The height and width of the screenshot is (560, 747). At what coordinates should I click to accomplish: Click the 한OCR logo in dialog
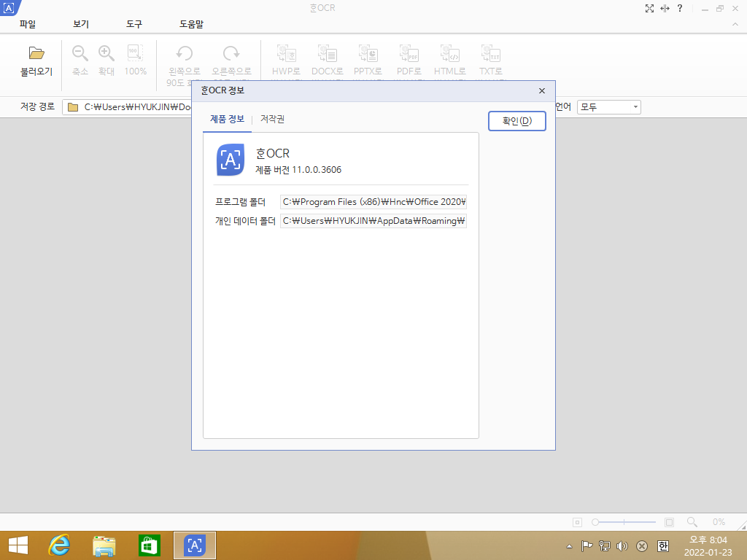coord(231,160)
